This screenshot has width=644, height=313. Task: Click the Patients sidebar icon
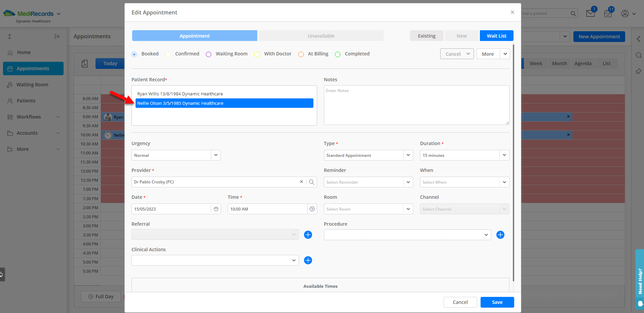pos(10,101)
